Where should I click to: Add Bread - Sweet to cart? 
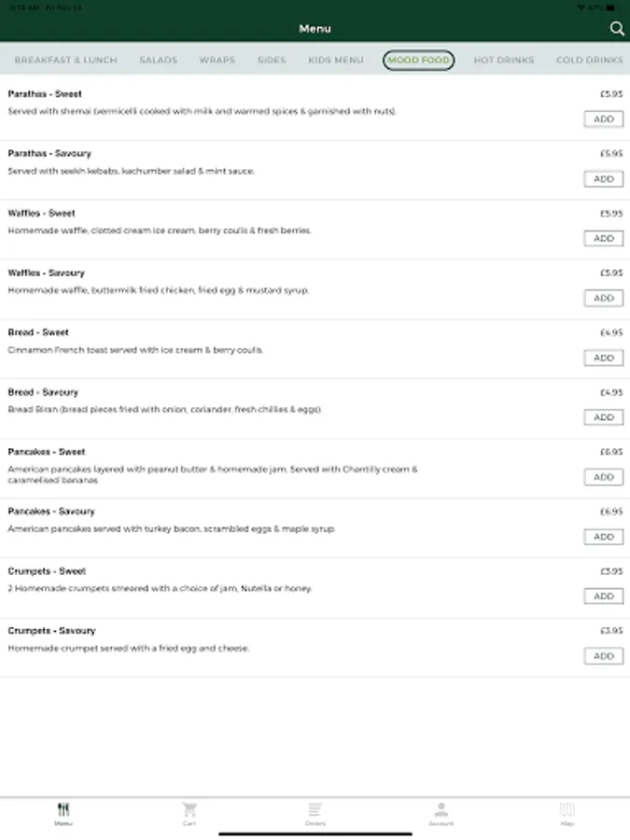604,357
